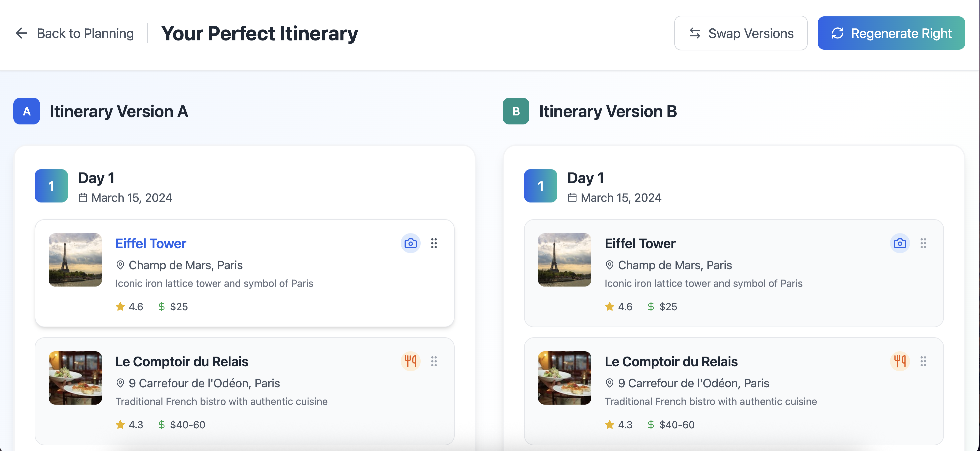Open the blue Eiffel Tower title link
The height and width of the screenshot is (451, 980).
(151, 244)
